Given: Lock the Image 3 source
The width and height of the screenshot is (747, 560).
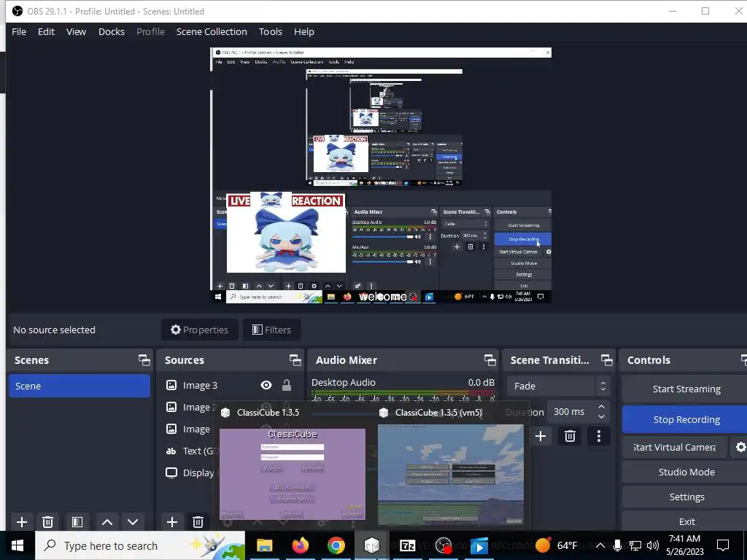Looking at the screenshot, I should (x=286, y=385).
